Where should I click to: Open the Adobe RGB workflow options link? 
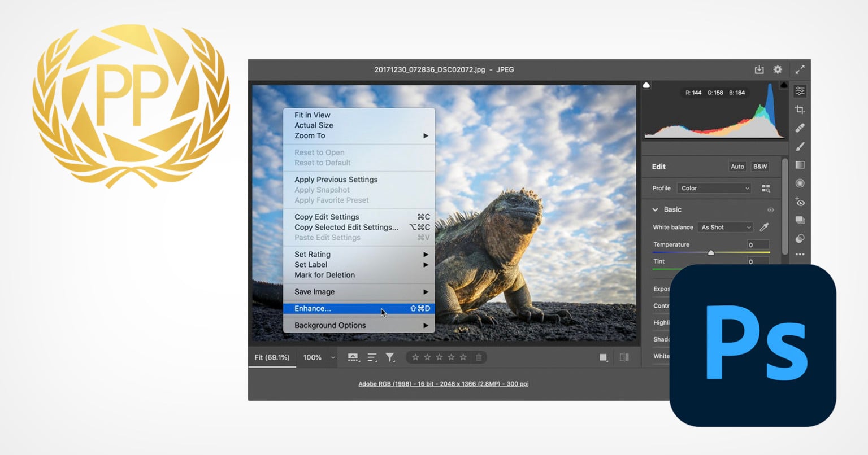(x=442, y=383)
